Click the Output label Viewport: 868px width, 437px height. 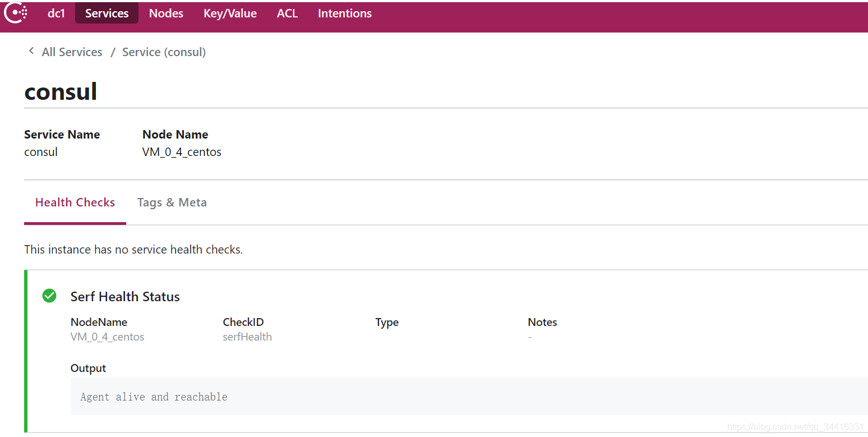coord(88,369)
